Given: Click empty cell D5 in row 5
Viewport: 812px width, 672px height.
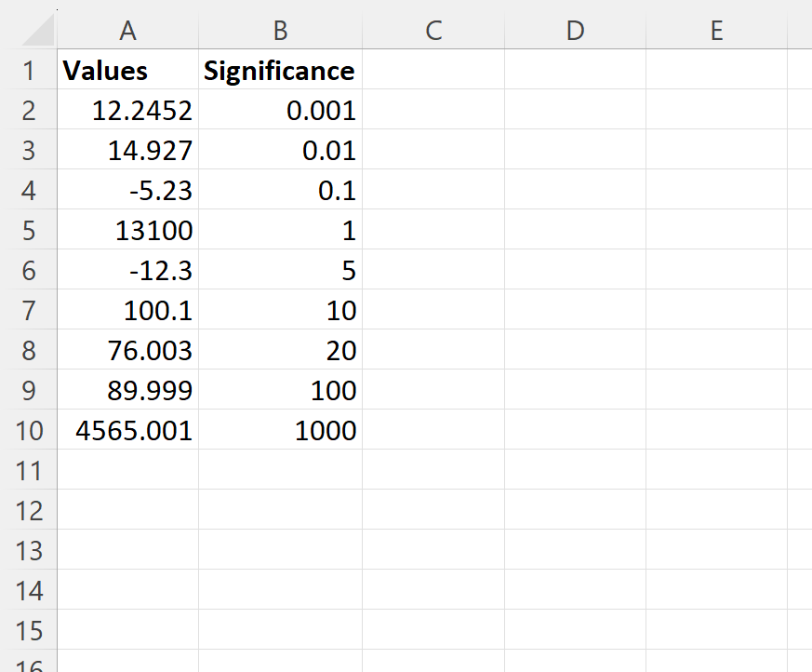Looking at the screenshot, I should click(576, 229).
